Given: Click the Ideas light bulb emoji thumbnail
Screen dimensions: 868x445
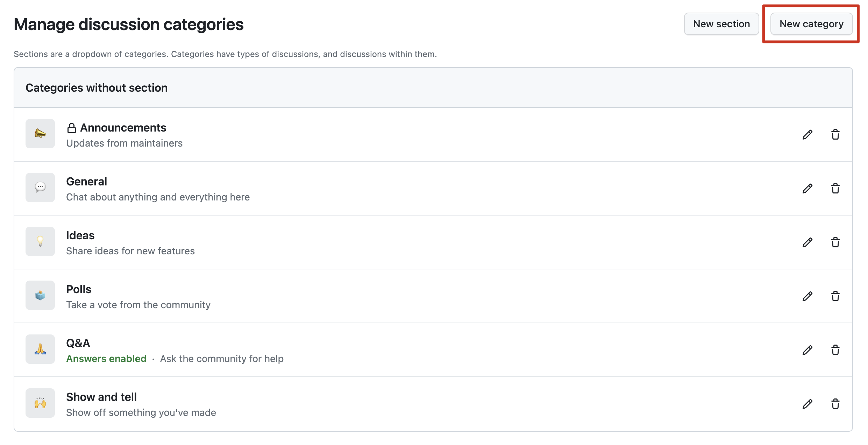Looking at the screenshot, I should click(x=40, y=241).
